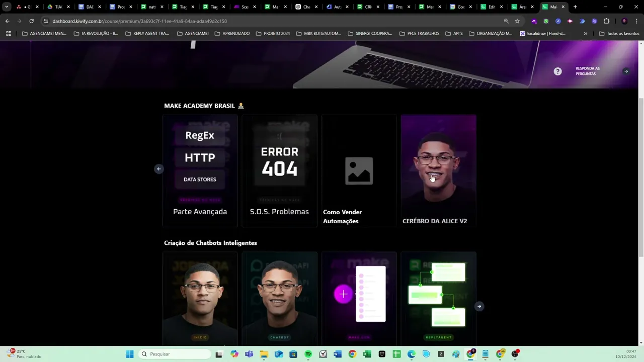Open the INÍCIO chatbot course card
This screenshot has width=644, height=362.
click(200, 299)
